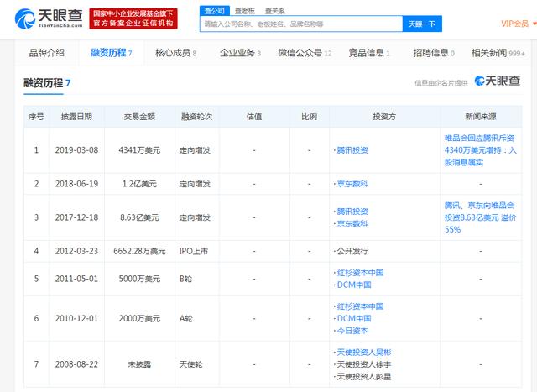Switch to the 品牌介绍 tab
This screenshot has height=392, width=537.
(47, 52)
